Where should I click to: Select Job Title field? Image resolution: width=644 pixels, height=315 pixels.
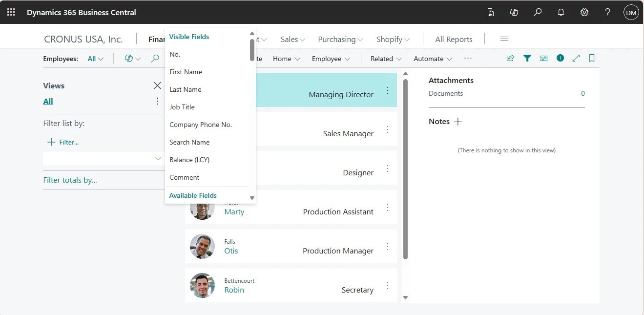pos(207,107)
